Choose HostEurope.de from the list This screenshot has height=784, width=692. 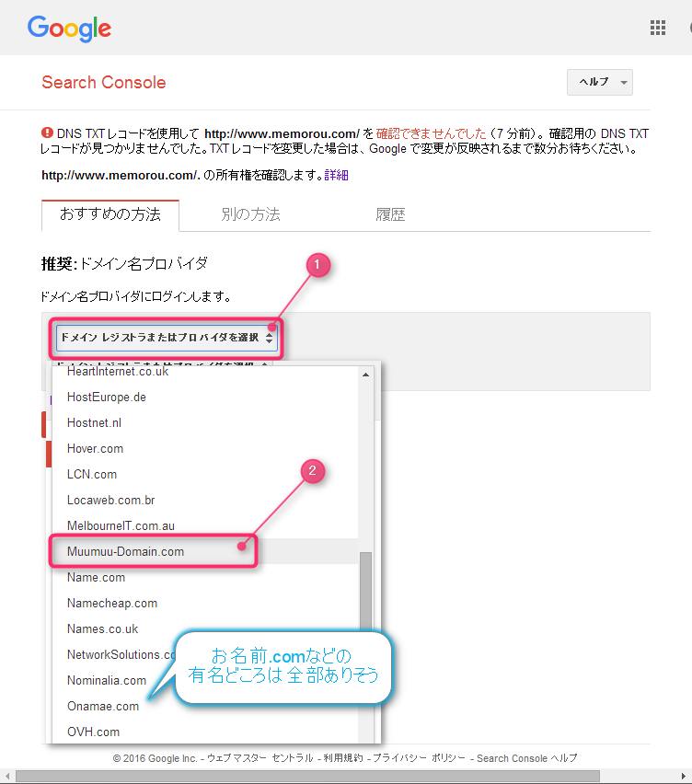pyautogui.click(x=205, y=397)
